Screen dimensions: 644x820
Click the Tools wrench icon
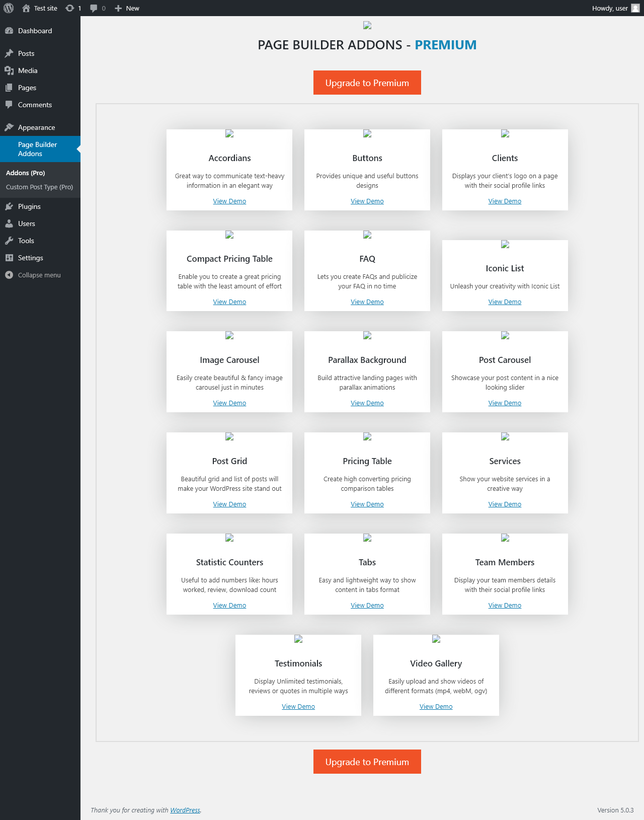[x=9, y=241]
